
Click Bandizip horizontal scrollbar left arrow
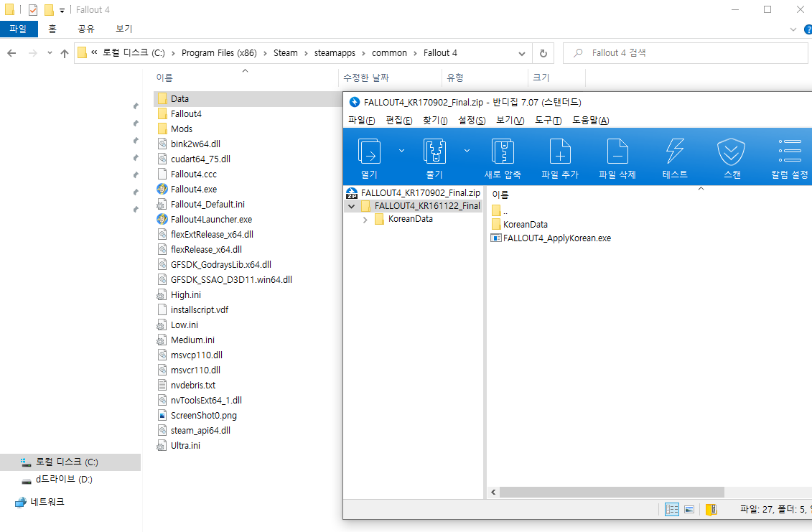[493, 492]
